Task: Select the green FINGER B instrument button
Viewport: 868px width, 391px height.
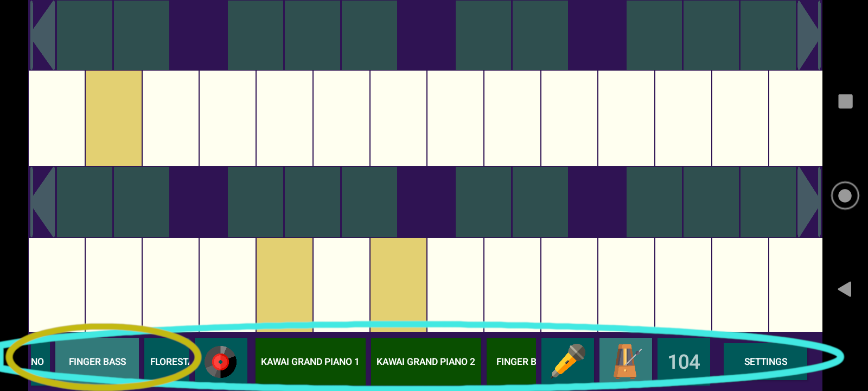Action: [x=511, y=361]
